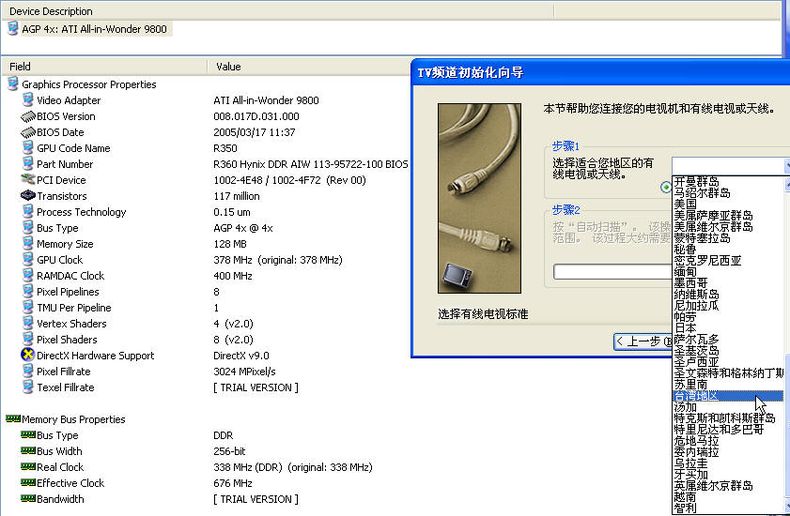The height and width of the screenshot is (516, 790).
Task: Click the Real Clock memory icon
Action: 28,466
